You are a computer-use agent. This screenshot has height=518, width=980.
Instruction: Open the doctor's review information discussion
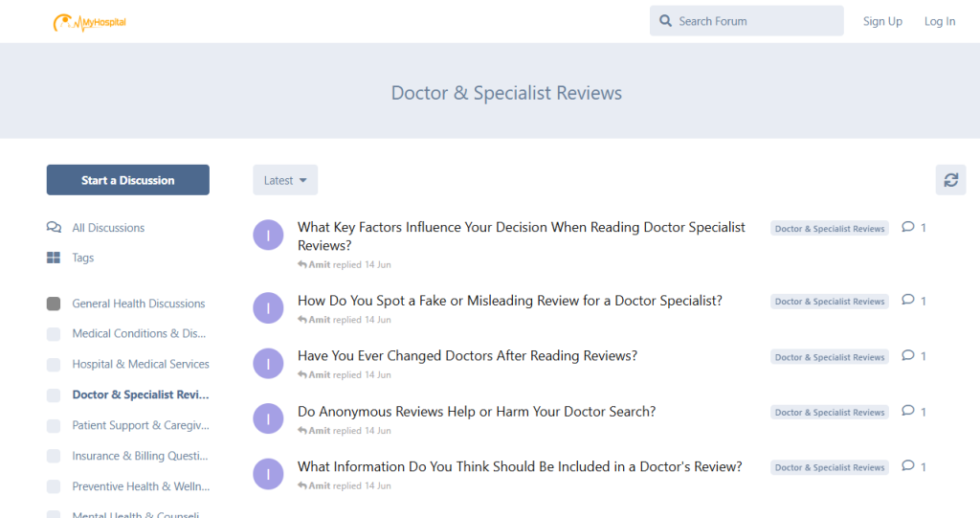[x=520, y=467]
